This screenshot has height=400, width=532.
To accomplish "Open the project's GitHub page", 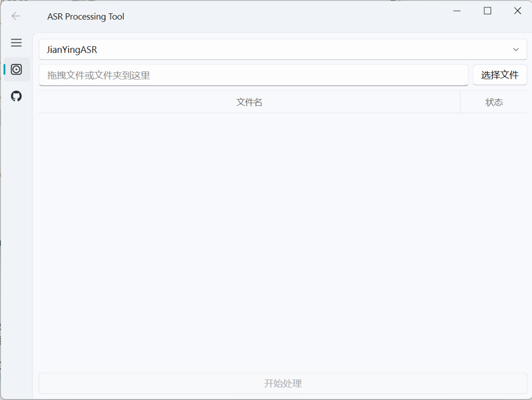I will point(16,97).
